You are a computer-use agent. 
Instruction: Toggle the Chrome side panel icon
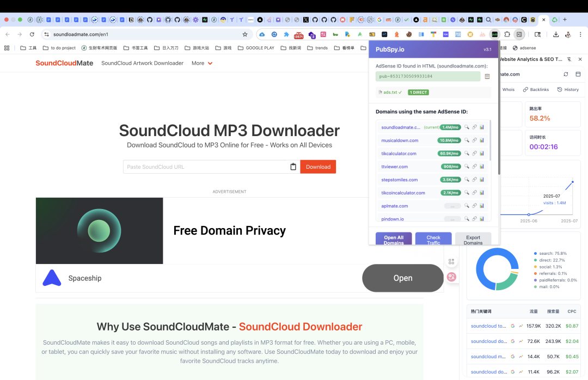(519, 34)
